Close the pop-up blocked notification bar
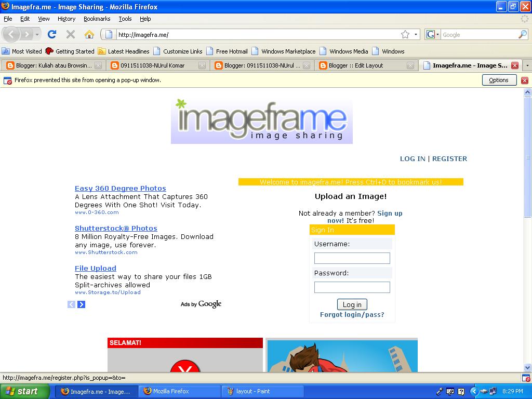532x399 pixels. pyautogui.click(x=525, y=81)
